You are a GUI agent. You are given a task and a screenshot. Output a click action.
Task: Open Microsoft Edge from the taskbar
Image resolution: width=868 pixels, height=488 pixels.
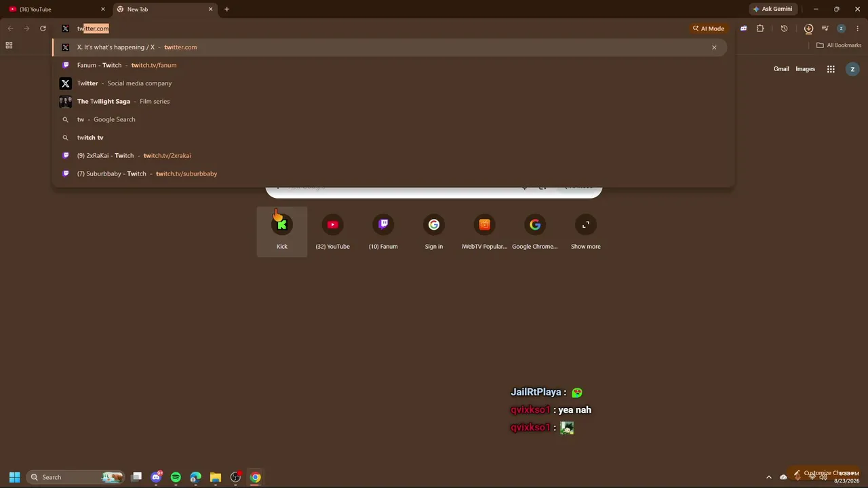click(x=196, y=477)
